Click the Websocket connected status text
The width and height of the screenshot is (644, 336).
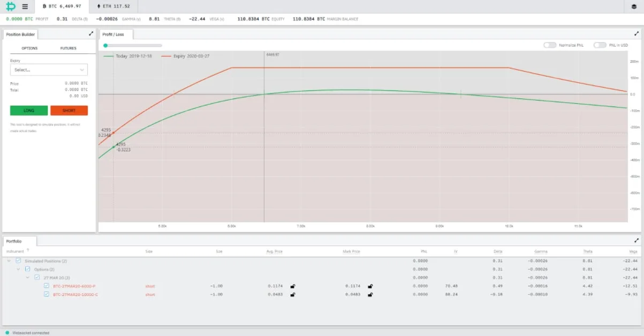[31, 333]
